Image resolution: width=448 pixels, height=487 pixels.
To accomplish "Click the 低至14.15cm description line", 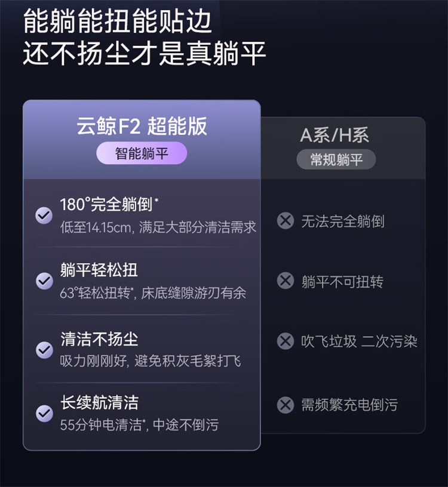I will [158, 227].
